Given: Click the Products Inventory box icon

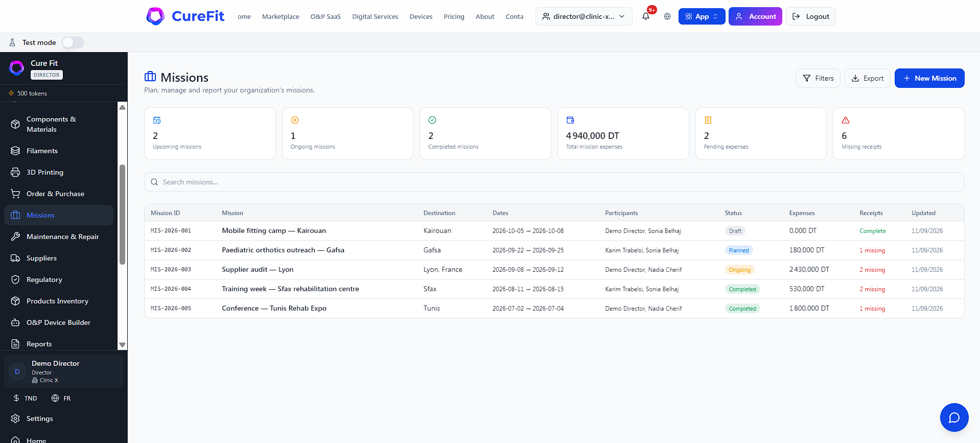Looking at the screenshot, I should pos(15,301).
